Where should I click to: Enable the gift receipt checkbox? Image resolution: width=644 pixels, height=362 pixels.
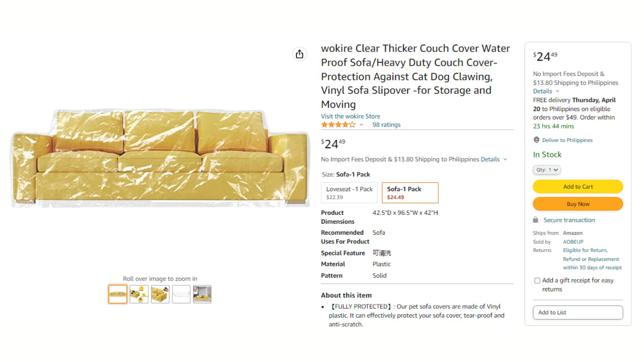point(537,281)
